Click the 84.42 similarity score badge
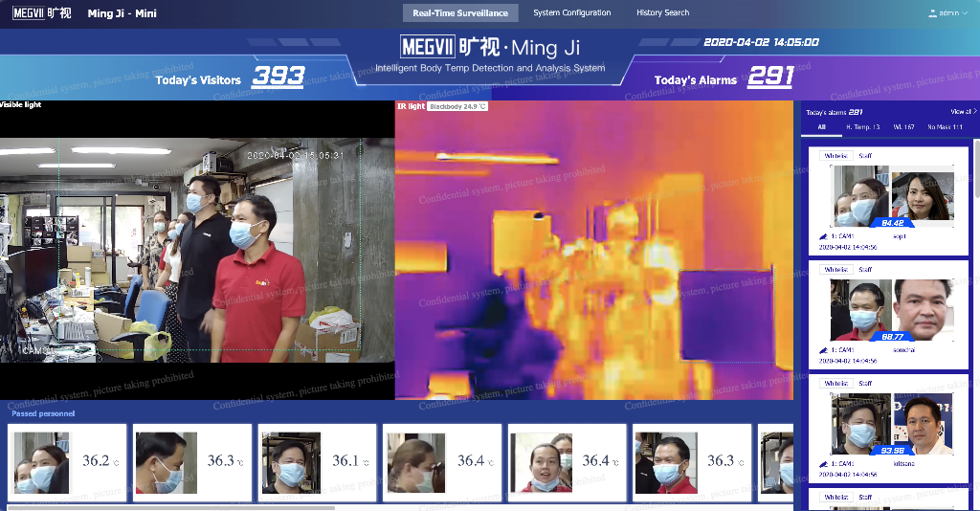 (x=892, y=223)
